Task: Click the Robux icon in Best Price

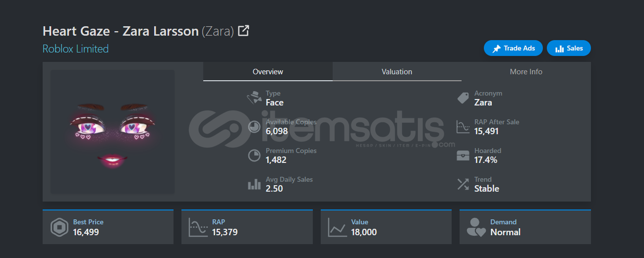Action: tap(59, 227)
